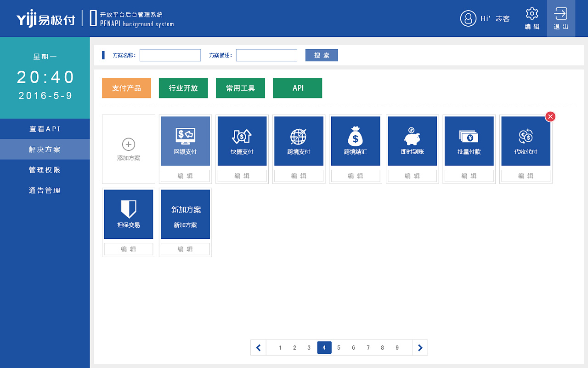This screenshot has width=588, height=368.
Task: Click 编辑 under 即时到账
Action: pos(413,176)
